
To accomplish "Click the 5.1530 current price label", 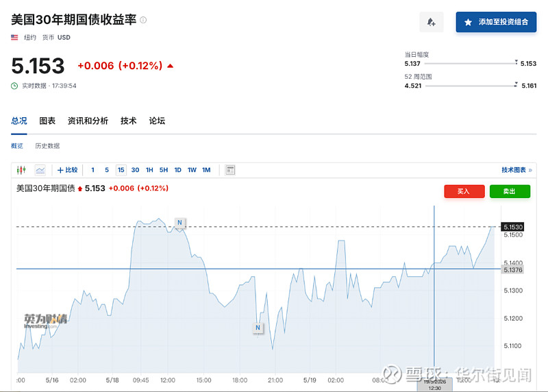I will (512, 227).
